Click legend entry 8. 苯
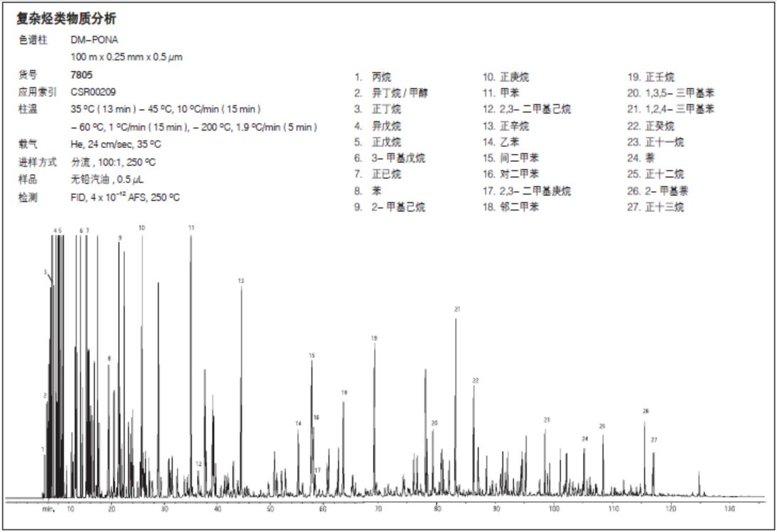 tap(368, 191)
